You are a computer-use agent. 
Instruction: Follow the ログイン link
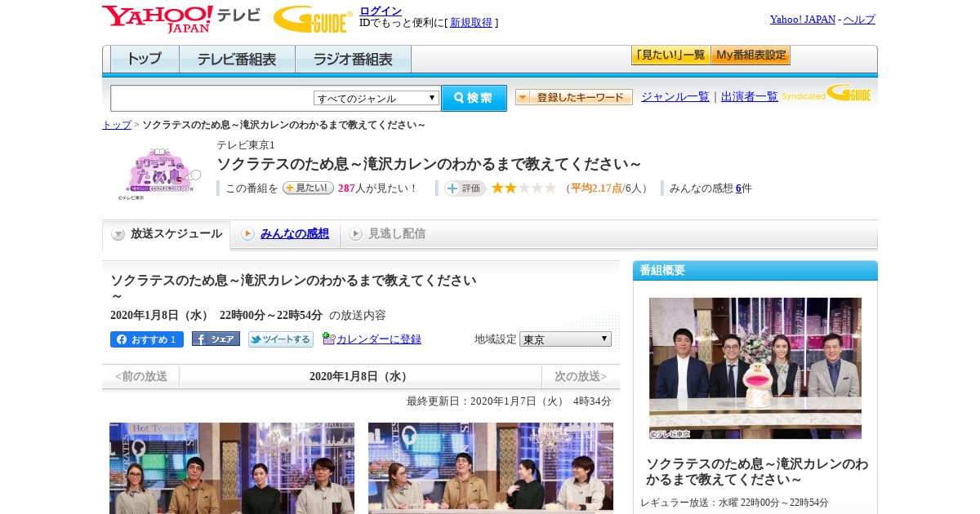click(x=381, y=11)
